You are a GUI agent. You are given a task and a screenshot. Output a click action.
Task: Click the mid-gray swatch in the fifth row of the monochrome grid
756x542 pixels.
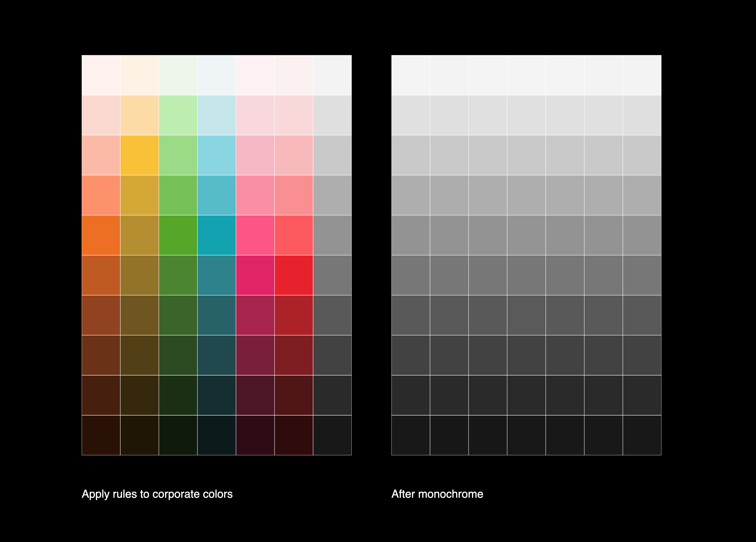(x=526, y=235)
